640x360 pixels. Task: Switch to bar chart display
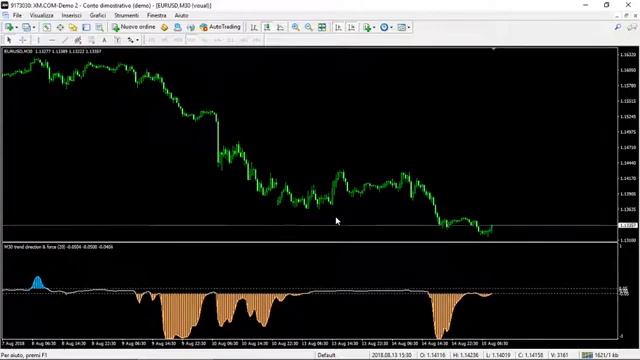(x=254, y=27)
